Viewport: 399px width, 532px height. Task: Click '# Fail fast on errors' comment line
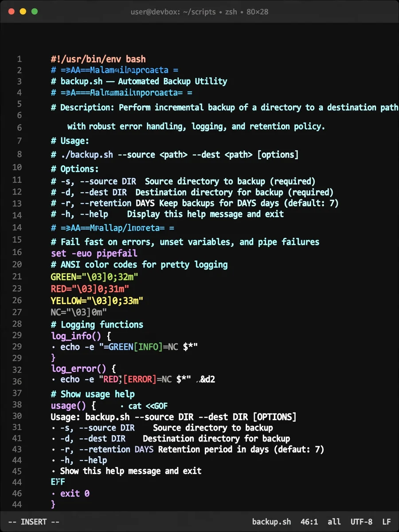coord(185,242)
